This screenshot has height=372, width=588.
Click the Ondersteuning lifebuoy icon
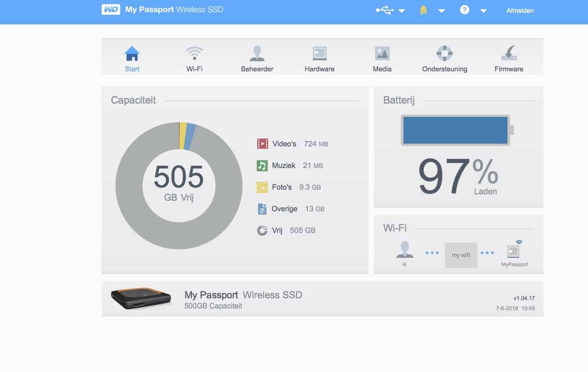tap(444, 54)
